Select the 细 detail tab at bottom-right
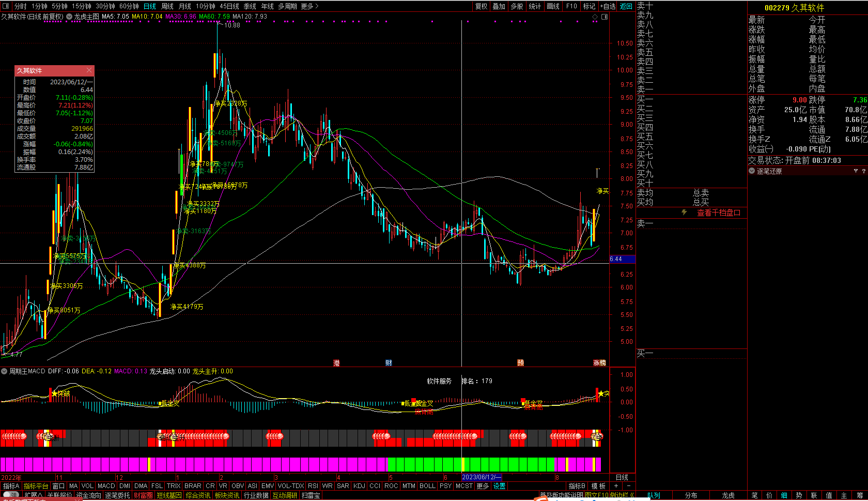The height and width of the screenshot is (501, 868). 784,495
